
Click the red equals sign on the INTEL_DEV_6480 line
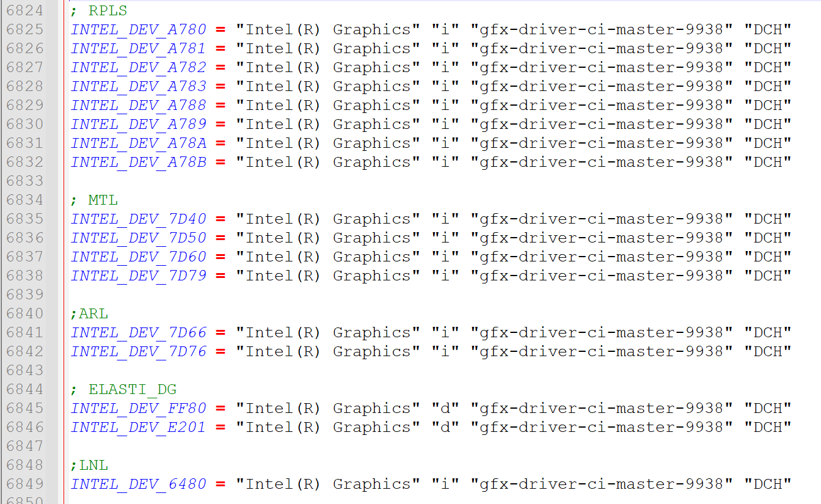pyautogui.click(x=221, y=484)
